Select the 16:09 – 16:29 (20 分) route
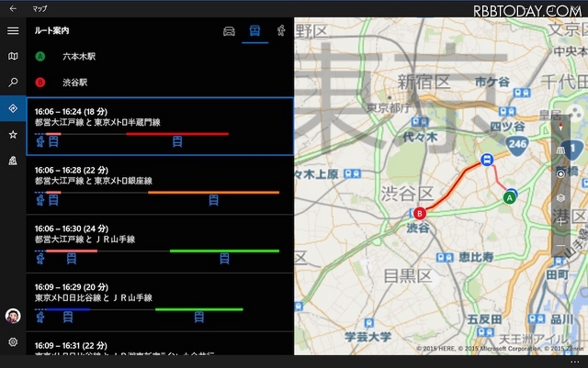588x368 pixels. 160,302
